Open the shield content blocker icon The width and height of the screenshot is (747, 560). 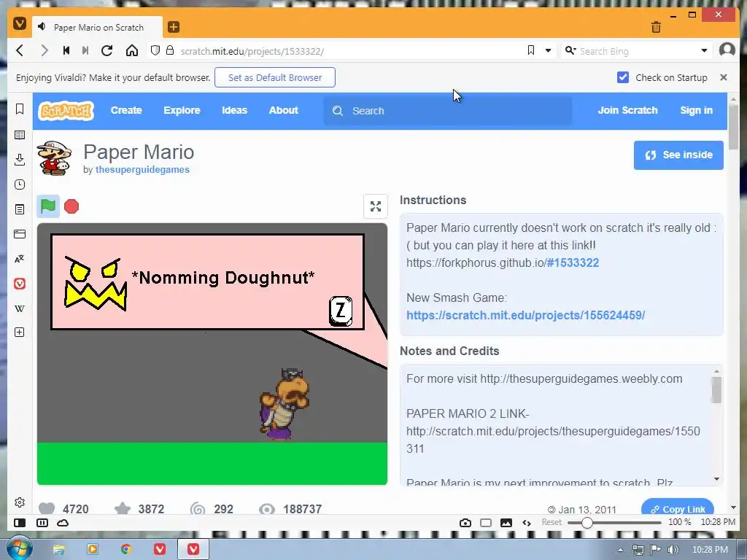pyautogui.click(x=155, y=50)
